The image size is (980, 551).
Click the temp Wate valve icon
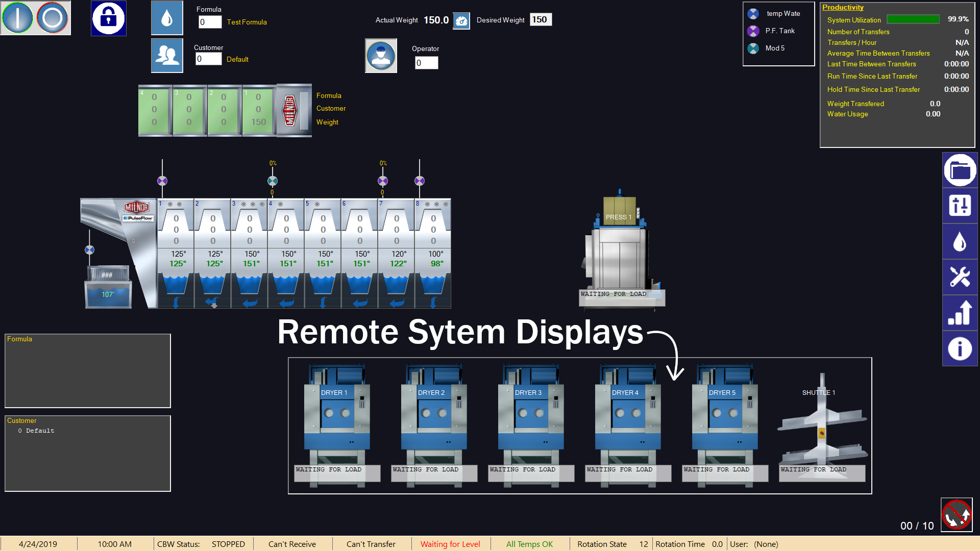[x=753, y=14]
